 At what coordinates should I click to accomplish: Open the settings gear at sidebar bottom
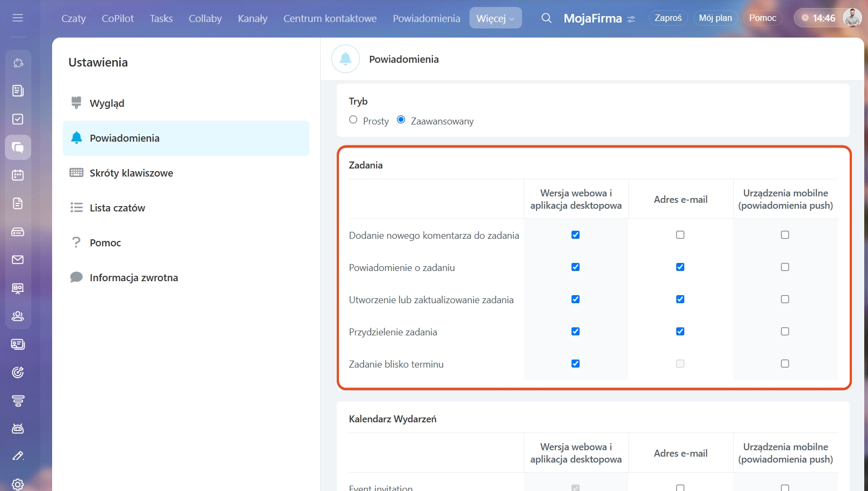click(18, 484)
